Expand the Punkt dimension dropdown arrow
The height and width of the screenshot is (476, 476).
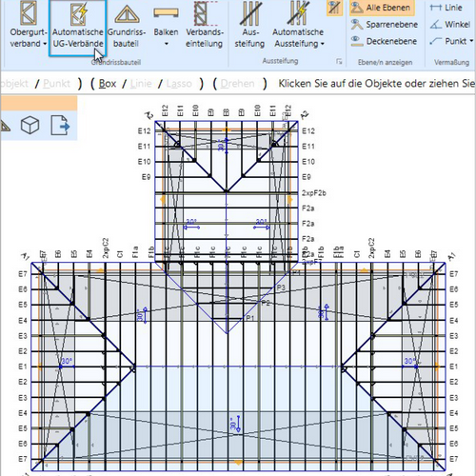tap(471, 41)
